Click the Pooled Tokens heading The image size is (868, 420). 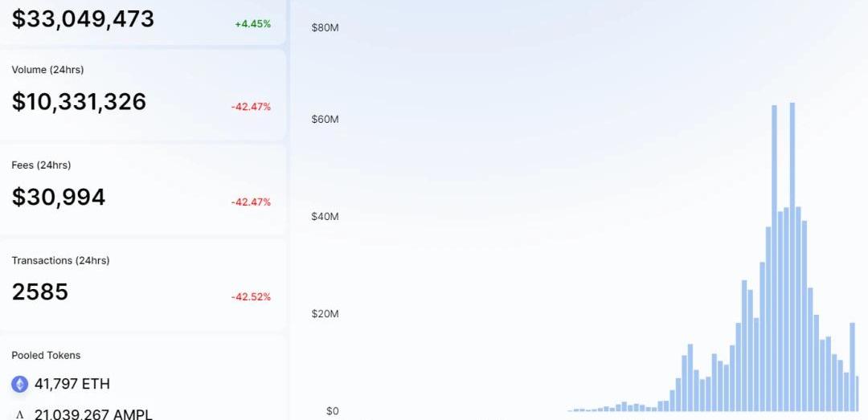pyautogui.click(x=46, y=356)
